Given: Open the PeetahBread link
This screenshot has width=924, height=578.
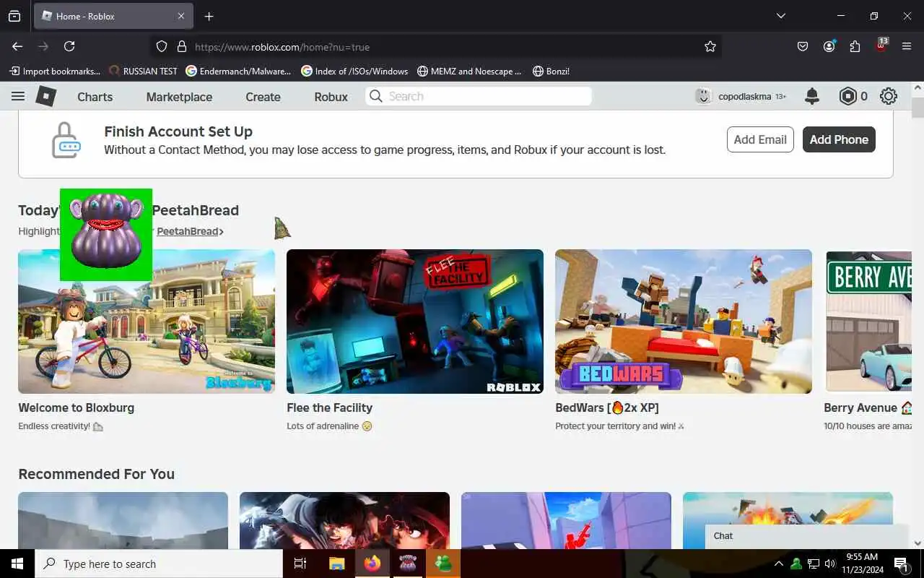Looking at the screenshot, I should click(190, 231).
